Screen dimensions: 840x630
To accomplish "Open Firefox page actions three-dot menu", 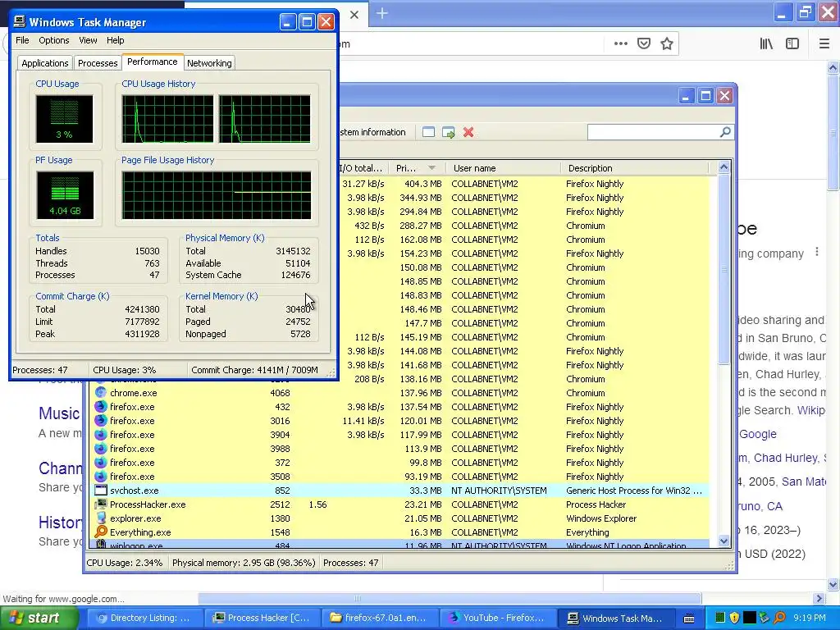I will 620,43.
